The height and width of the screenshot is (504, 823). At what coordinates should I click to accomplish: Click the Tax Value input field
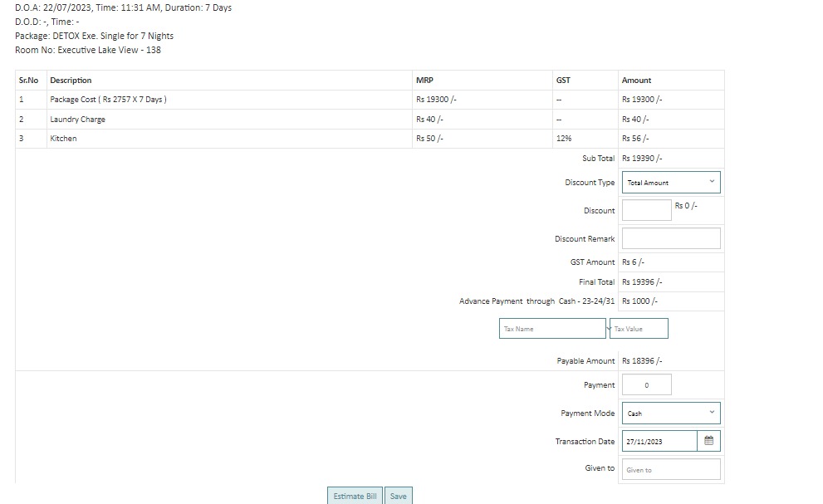pyautogui.click(x=639, y=329)
